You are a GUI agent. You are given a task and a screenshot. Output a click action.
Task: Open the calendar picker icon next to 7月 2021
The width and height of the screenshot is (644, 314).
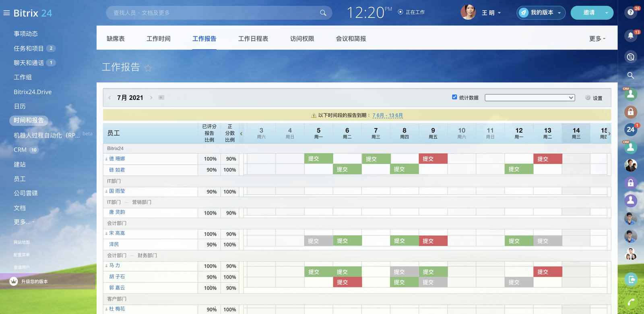(161, 98)
